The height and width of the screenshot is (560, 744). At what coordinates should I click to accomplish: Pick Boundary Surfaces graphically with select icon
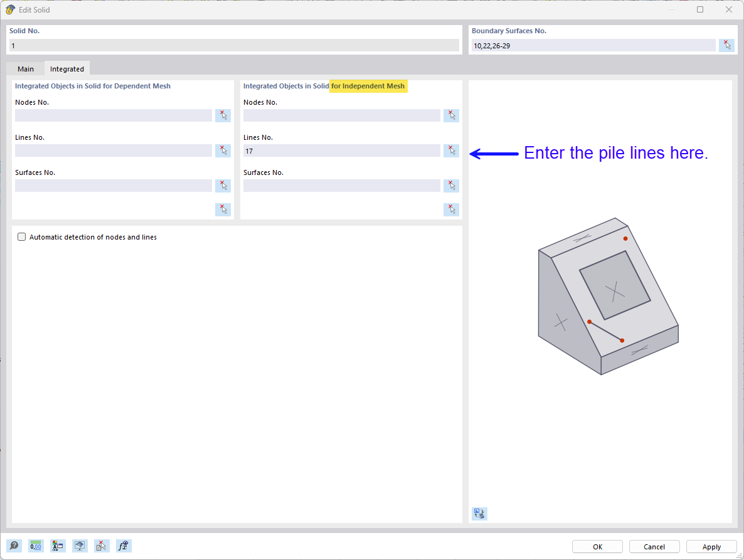click(726, 45)
